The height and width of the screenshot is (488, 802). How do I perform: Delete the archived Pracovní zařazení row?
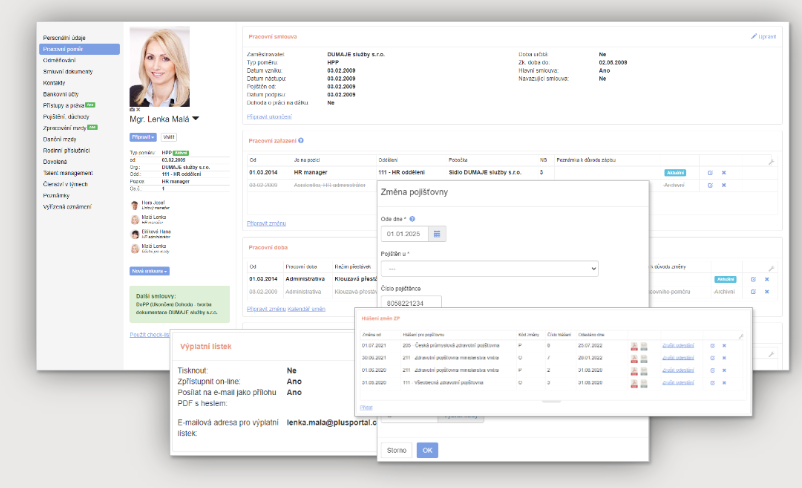724,185
